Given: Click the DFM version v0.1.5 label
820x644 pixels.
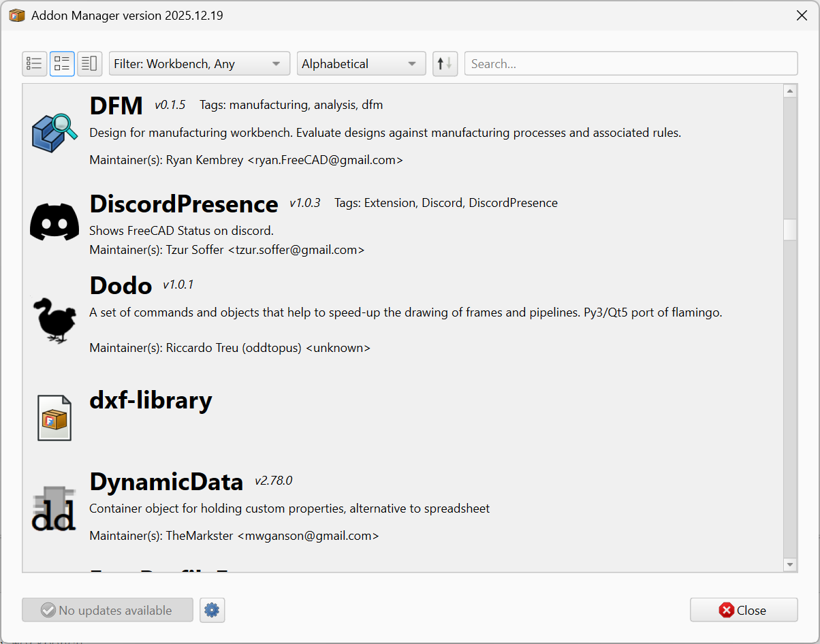Looking at the screenshot, I should click(170, 105).
